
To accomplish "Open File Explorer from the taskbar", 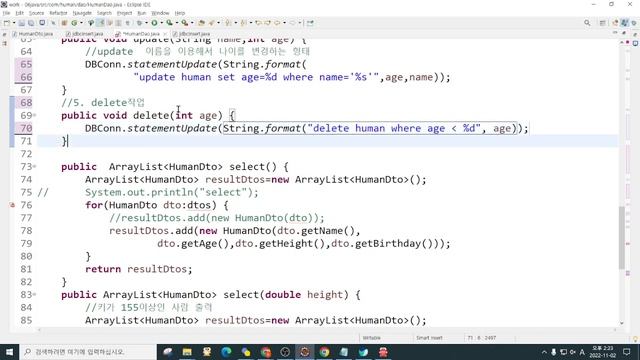I will point(187,352).
